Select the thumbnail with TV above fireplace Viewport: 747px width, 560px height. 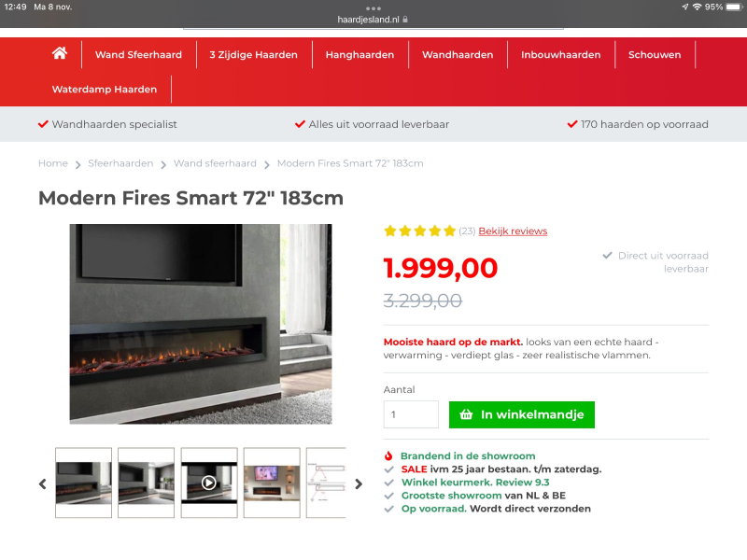click(x=272, y=483)
